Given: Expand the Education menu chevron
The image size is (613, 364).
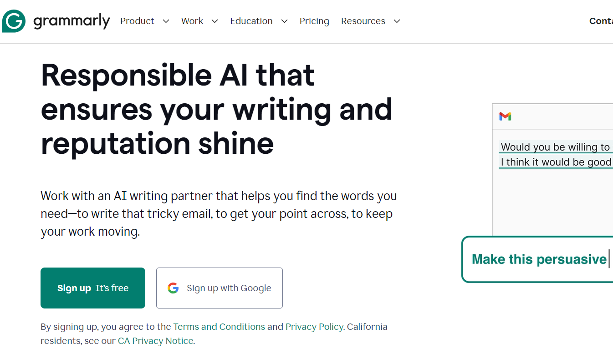Looking at the screenshot, I should coord(284,21).
